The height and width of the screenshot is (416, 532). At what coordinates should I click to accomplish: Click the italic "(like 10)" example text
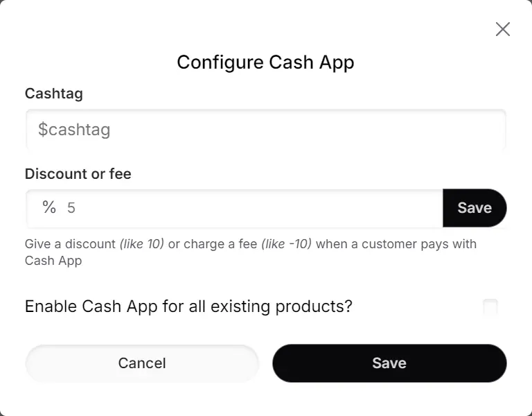pos(142,244)
